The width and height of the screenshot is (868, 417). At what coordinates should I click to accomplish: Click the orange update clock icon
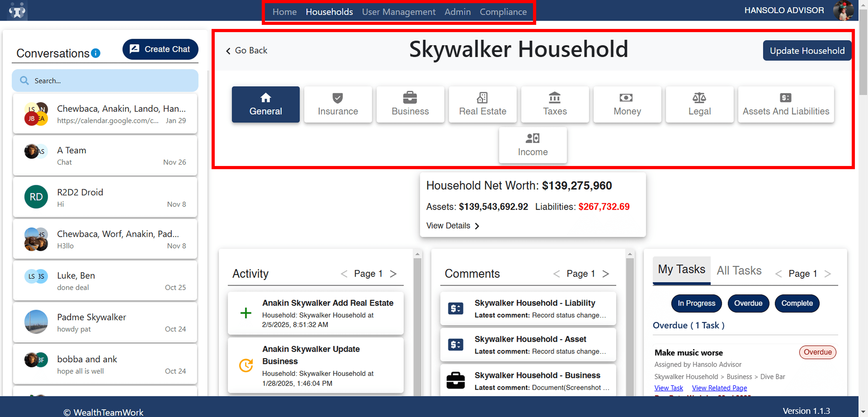(x=246, y=365)
